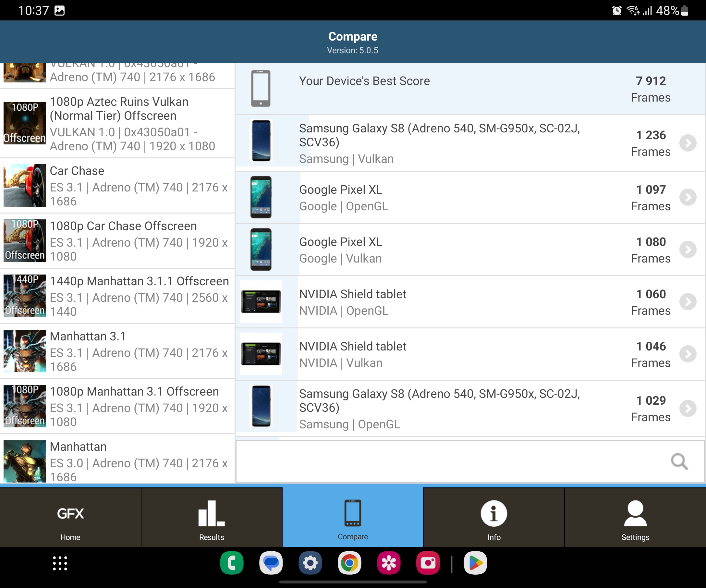Expand Google Pixel XL Vulkan chevron
Image resolution: width=706 pixels, height=588 pixels.
(x=688, y=250)
